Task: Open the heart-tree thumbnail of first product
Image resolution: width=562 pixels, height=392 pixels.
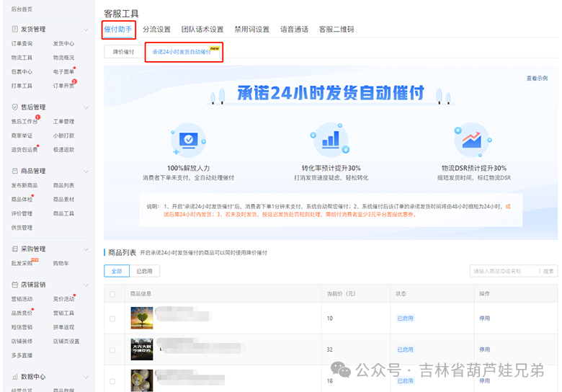Action: 142,318
